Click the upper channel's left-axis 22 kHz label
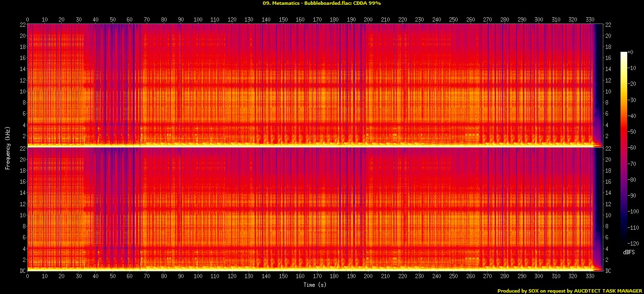 click(x=22, y=25)
